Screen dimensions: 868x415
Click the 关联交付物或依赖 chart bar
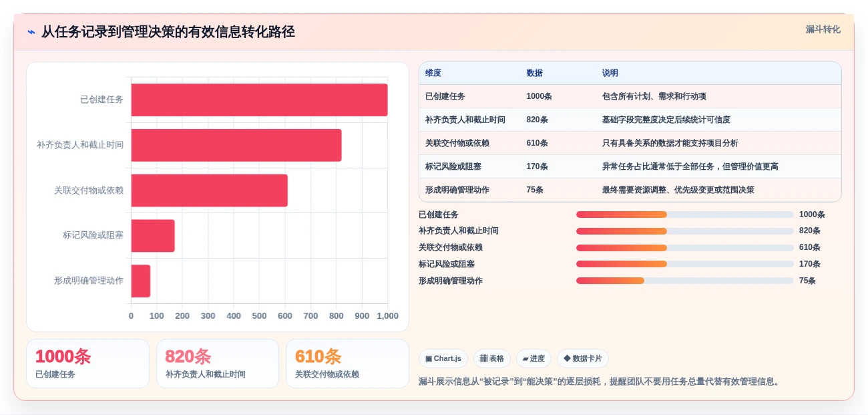click(x=210, y=190)
